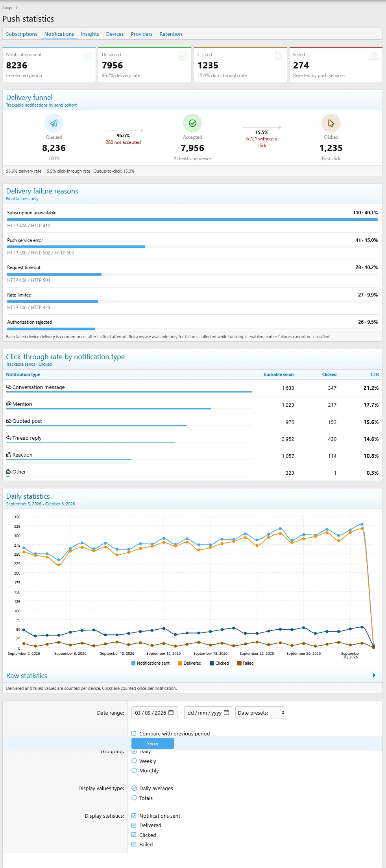Switch to the Retention tab
Viewport: 386px width, 868px height.
coord(171,34)
